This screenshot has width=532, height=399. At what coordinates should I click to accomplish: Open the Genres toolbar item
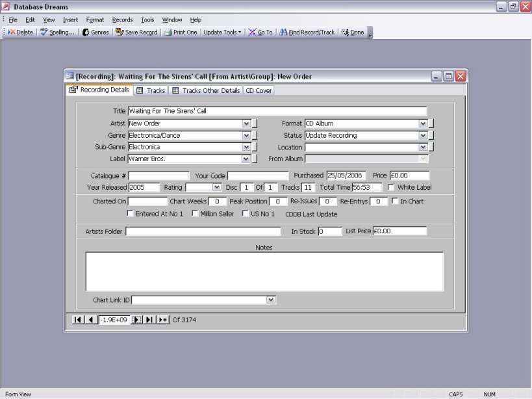pyautogui.click(x=95, y=32)
